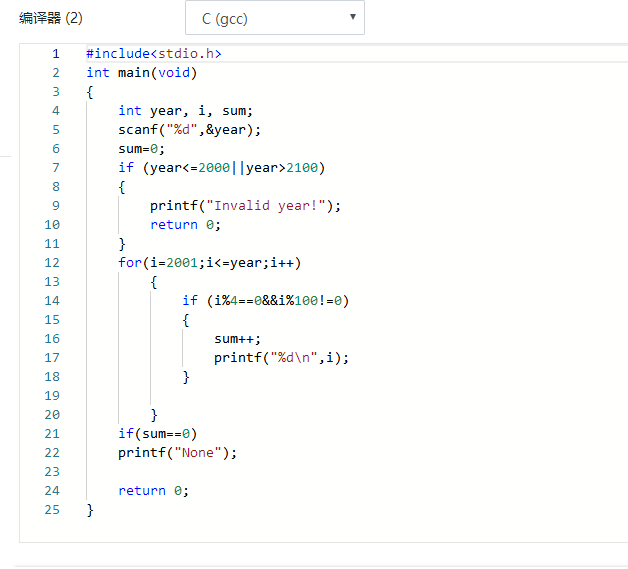Click the closing brace on line 18
This screenshot has width=628, height=569.
click(x=186, y=377)
